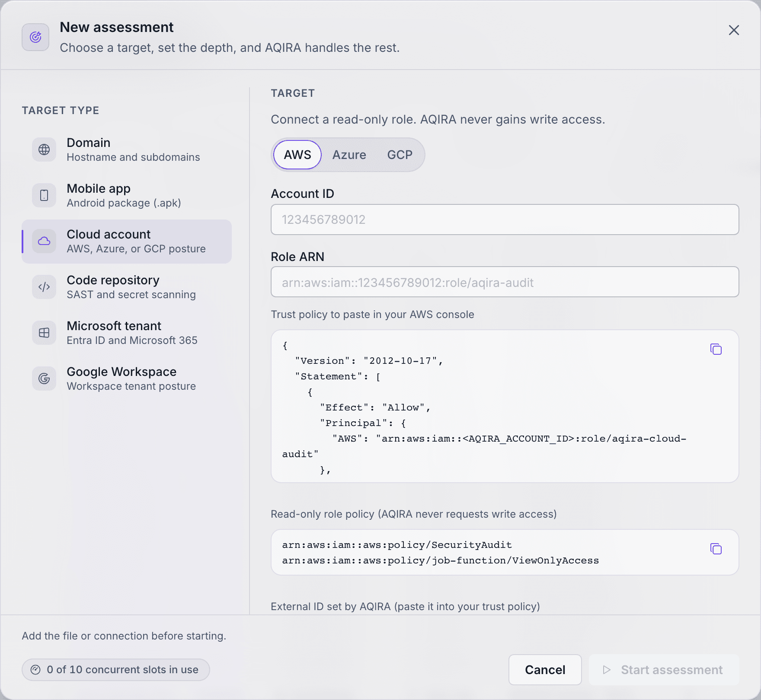The height and width of the screenshot is (700, 761).
Task: Click the globe icon for Domain
Action: (x=44, y=150)
